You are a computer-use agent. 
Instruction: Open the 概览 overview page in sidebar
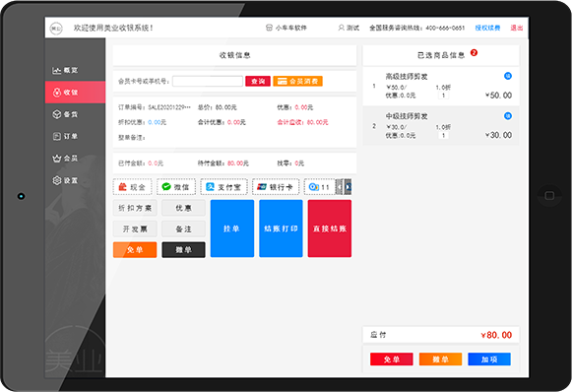pos(75,70)
